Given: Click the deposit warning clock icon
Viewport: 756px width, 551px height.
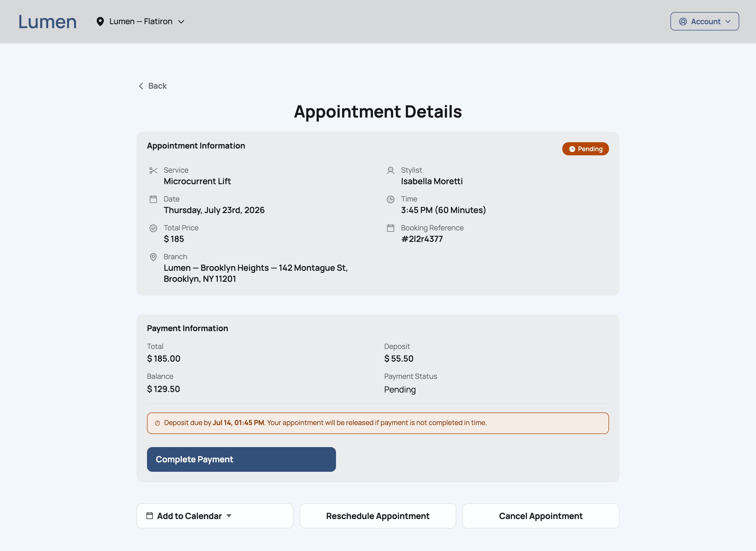Looking at the screenshot, I should 157,423.
